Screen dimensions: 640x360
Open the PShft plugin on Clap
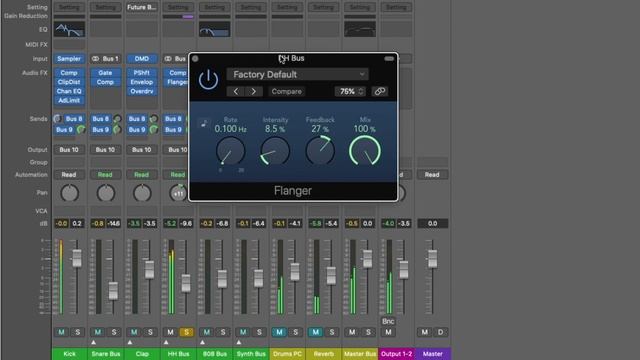pos(142,73)
